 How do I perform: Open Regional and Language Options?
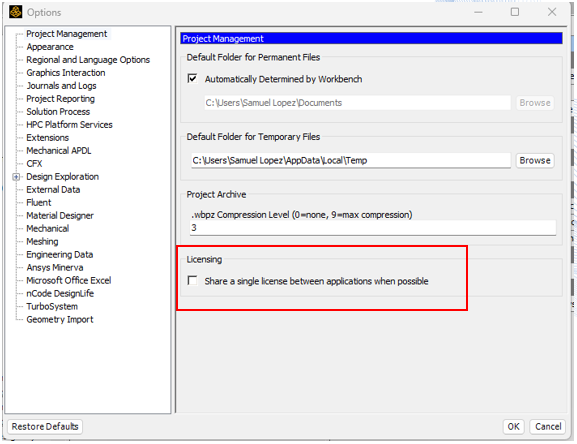(x=88, y=60)
